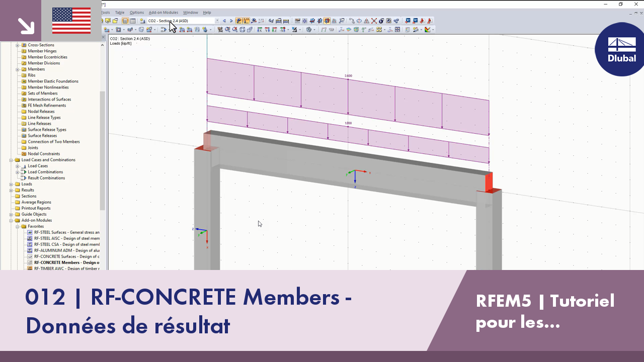This screenshot has width=644, height=362.
Task: Click the Load Combinations tree icon
Action: 24,171
